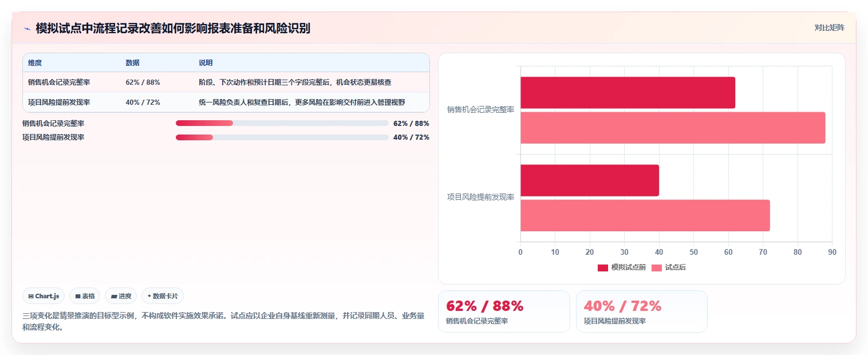The width and height of the screenshot is (868, 355).
Task: Select the 数据卡片 chip
Action: (163, 296)
